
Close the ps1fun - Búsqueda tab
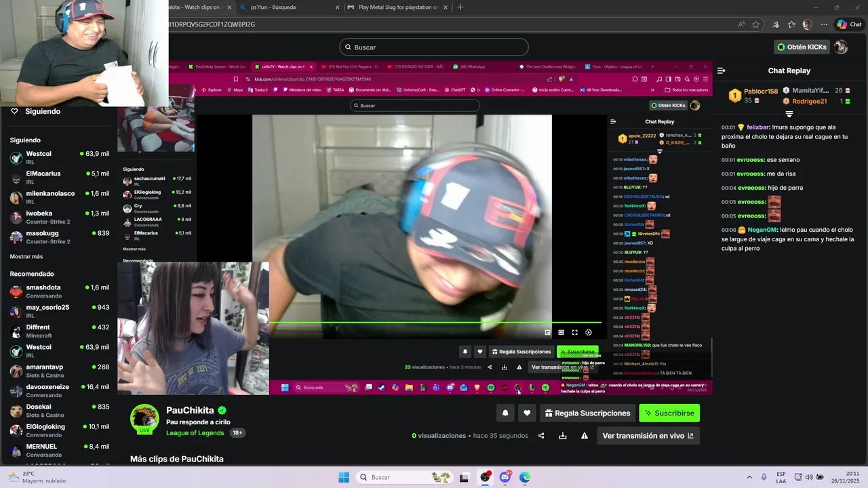coord(337,7)
